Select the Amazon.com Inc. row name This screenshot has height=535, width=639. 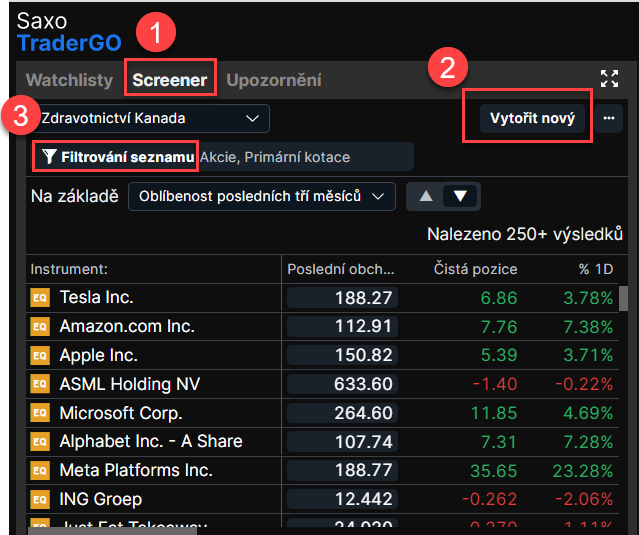coord(127,326)
